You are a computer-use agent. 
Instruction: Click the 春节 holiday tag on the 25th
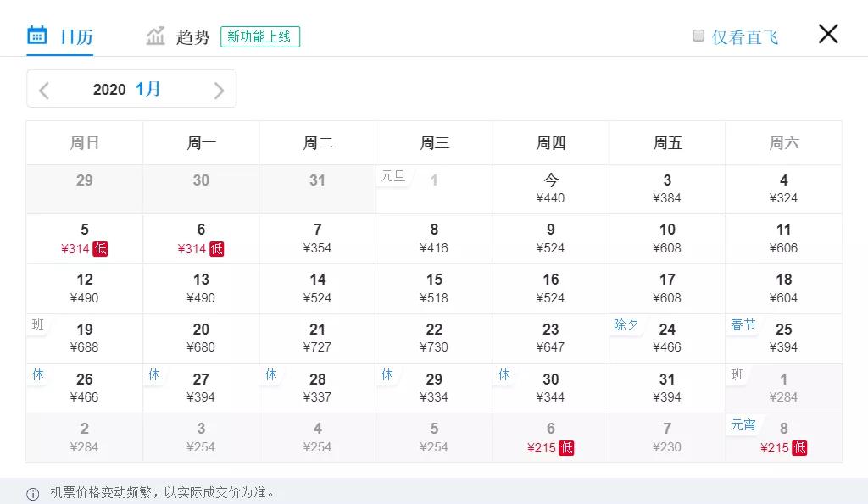tap(743, 324)
